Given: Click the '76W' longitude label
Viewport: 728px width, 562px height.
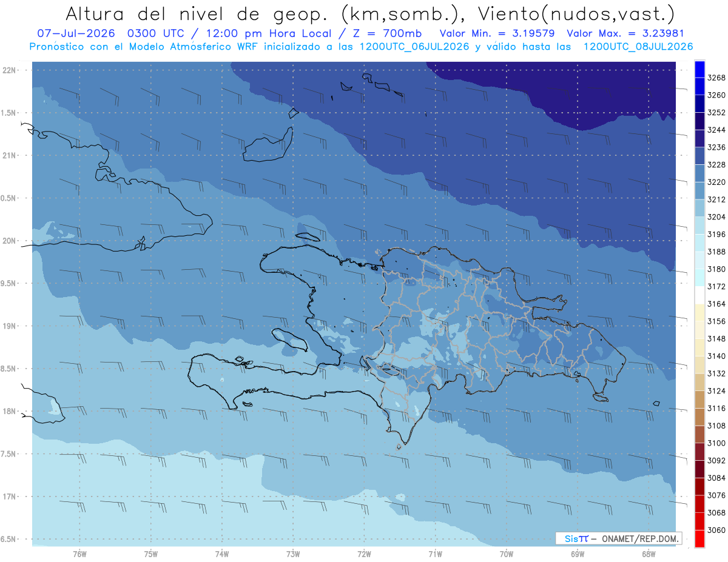Looking at the screenshot, I should coord(79,554).
